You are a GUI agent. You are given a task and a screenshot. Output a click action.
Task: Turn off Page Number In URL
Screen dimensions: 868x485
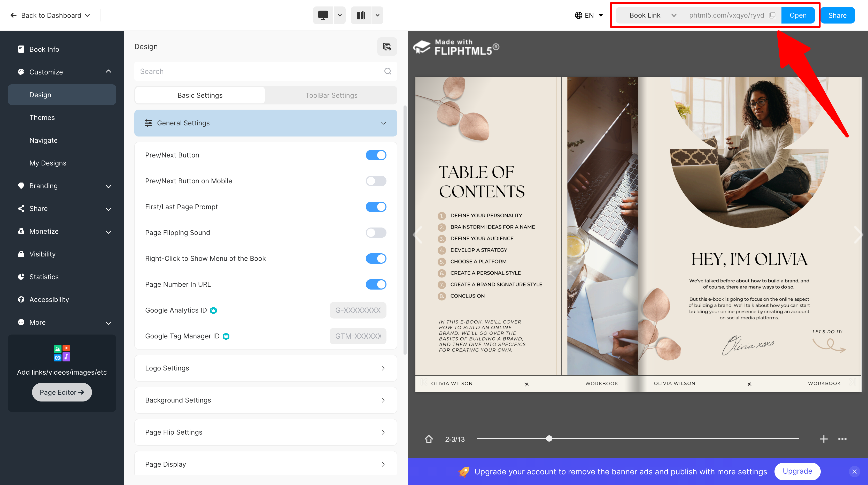376,284
